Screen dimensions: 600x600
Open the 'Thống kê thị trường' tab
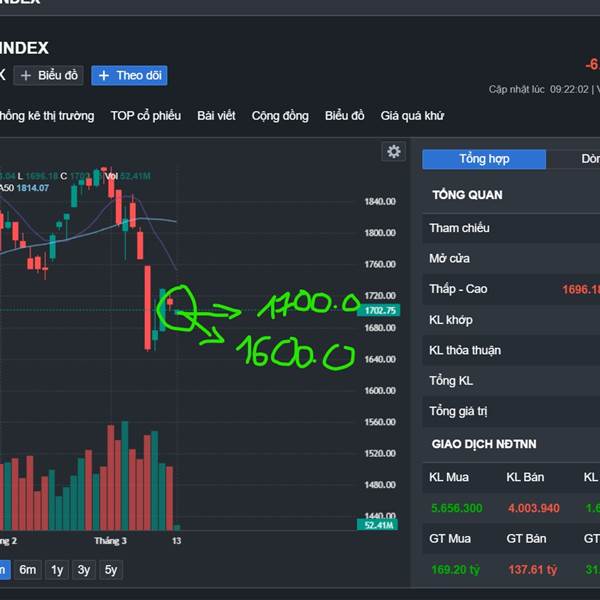point(46,116)
